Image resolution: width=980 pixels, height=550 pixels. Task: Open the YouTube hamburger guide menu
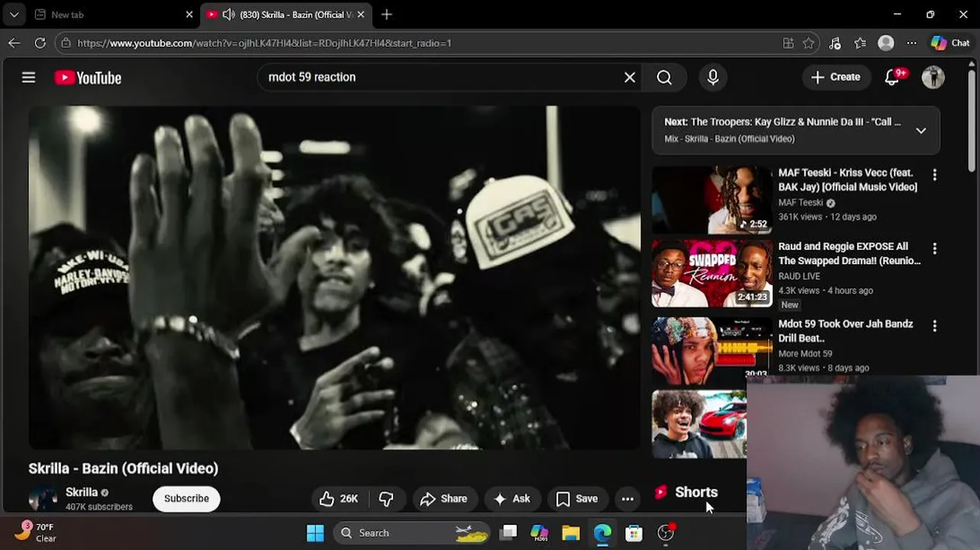pos(28,77)
